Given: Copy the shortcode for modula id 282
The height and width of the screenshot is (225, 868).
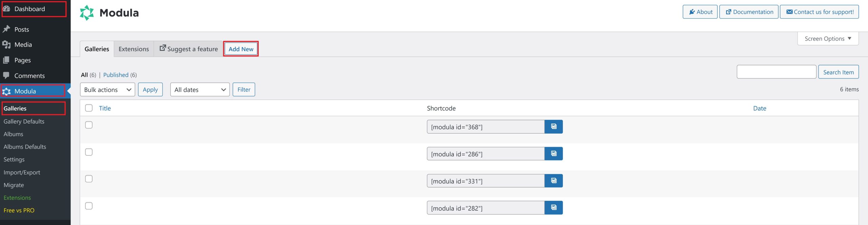Looking at the screenshot, I should 553,208.
